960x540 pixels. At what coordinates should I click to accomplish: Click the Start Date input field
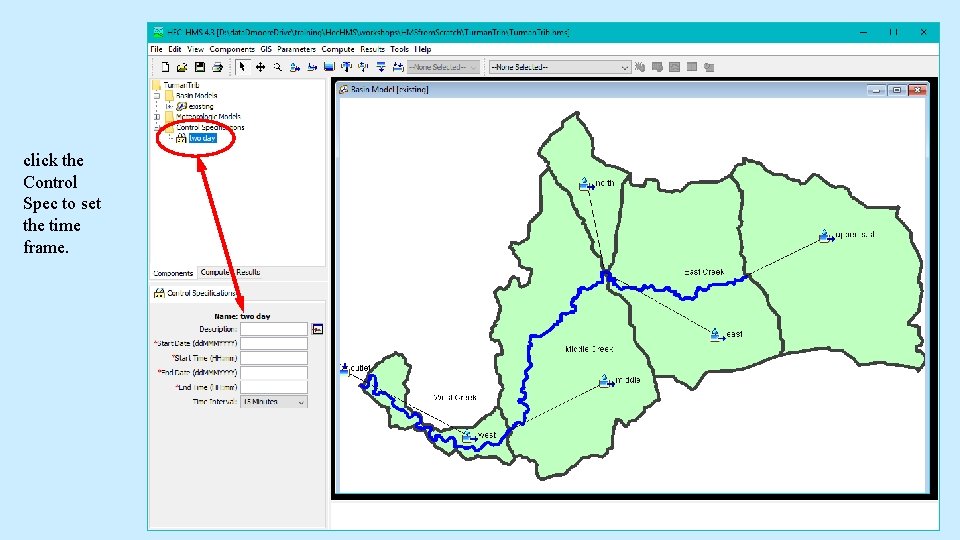pyautogui.click(x=274, y=343)
